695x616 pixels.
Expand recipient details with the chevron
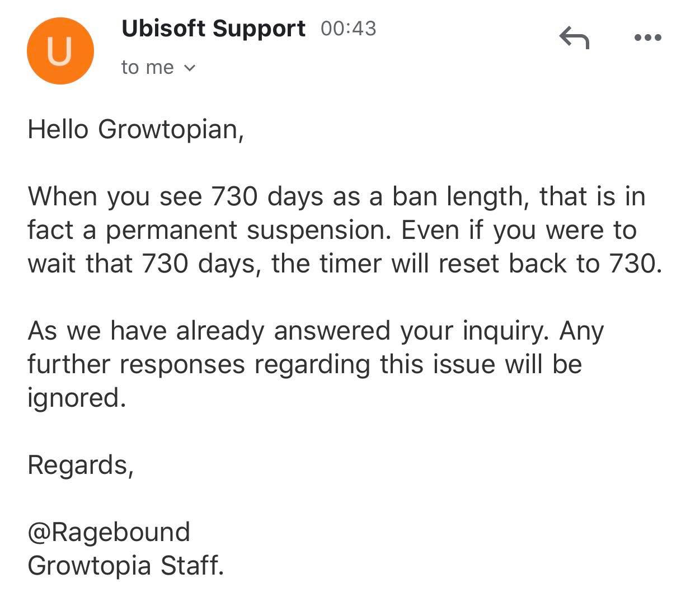tap(190, 68)
